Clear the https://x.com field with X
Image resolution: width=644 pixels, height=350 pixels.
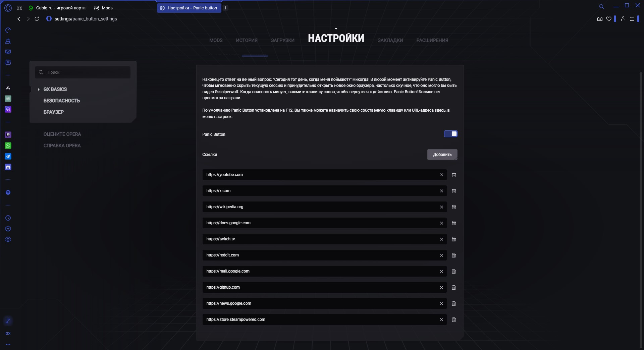[441, 191]
